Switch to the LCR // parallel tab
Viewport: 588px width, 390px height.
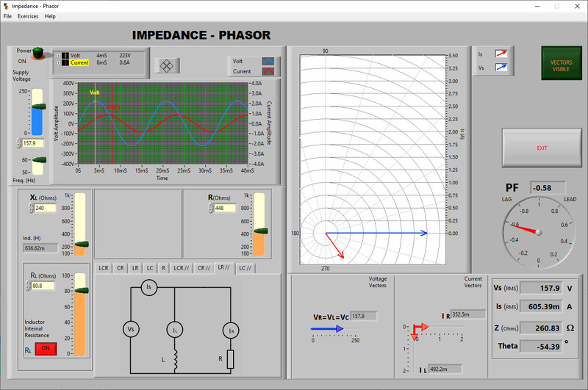pos(181,268)
